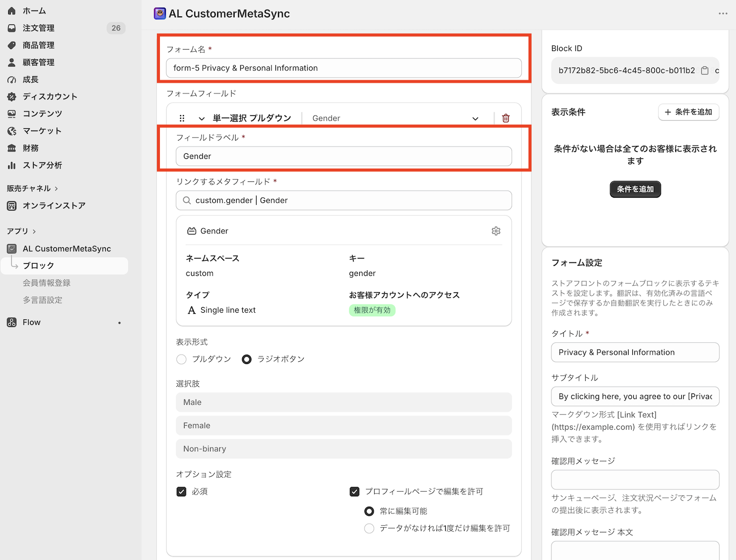This screenshot has width=736, height=560.
Task: Click the growth gauge icon
Action: coord(12,80)
